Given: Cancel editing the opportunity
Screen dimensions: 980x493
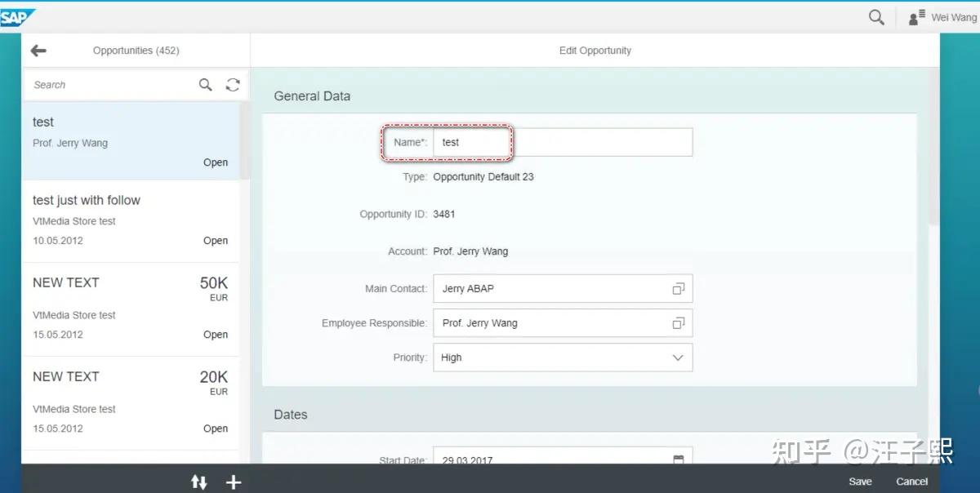Looking at the screenshot, I should tap(911, 482).
